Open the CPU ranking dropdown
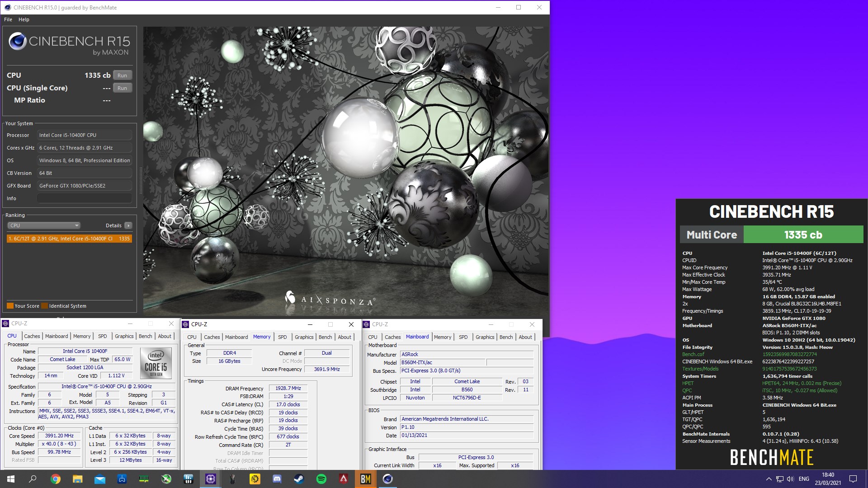The image size is (868, 488). [x=44, y=225]
